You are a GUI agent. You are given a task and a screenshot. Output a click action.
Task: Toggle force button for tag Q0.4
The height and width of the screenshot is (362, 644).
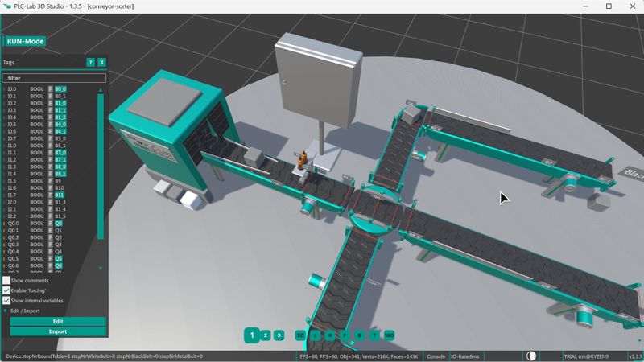tap(51, 252)
